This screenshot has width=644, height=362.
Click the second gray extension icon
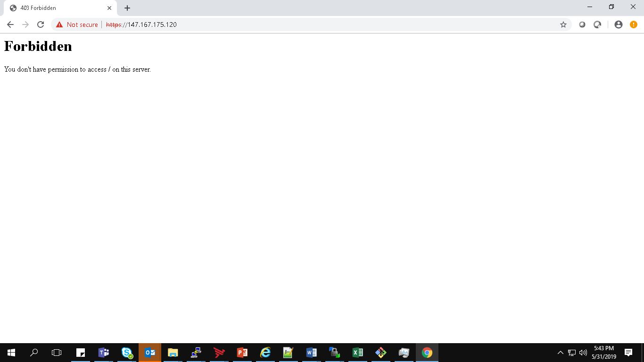point(597,25)
